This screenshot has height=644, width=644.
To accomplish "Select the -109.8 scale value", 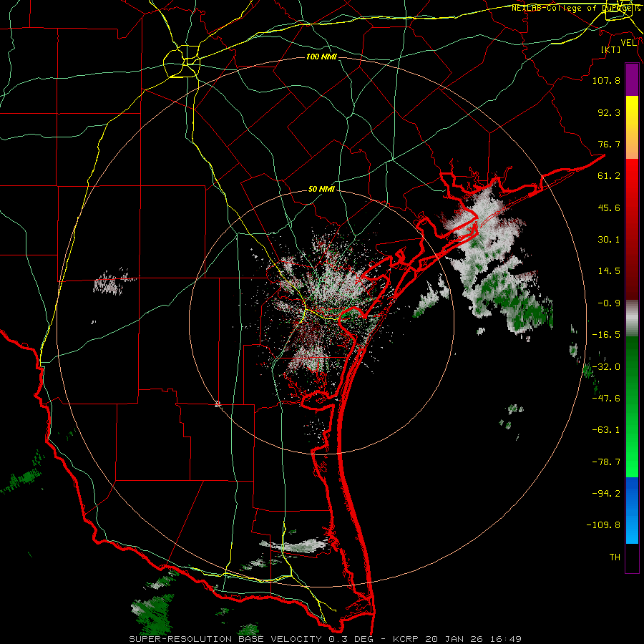I will [603, 525].
